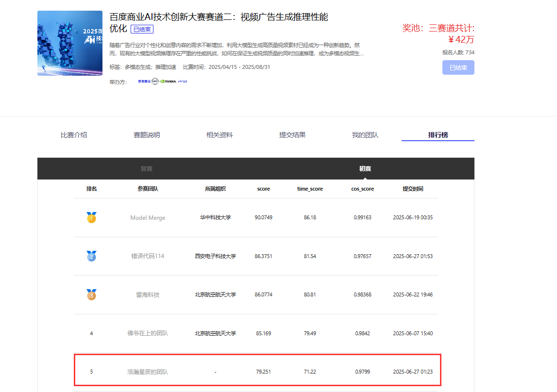Select the 排行榜 tab
557x392 pixels.
(438, 135)
